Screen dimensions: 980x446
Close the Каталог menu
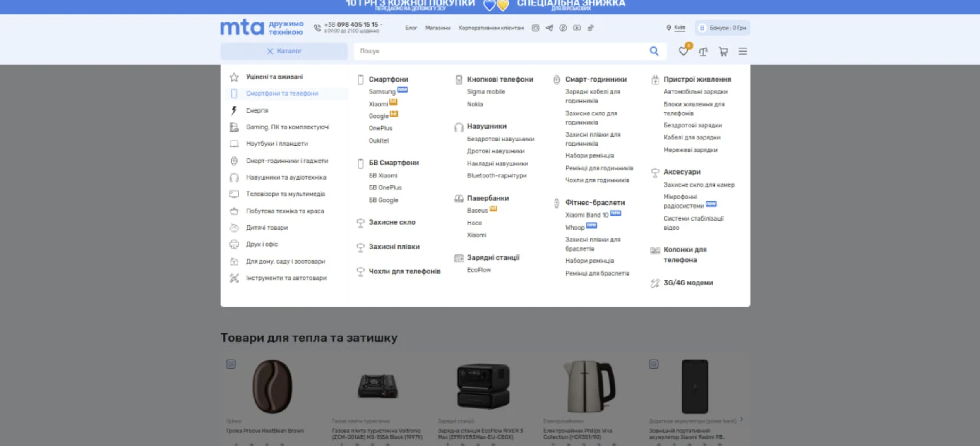284,51
